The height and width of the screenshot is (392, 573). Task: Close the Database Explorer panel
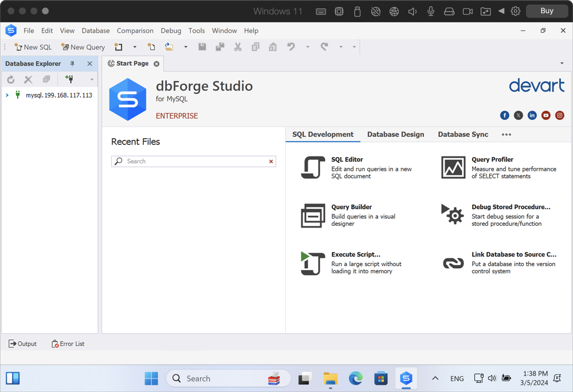(90, 64)
